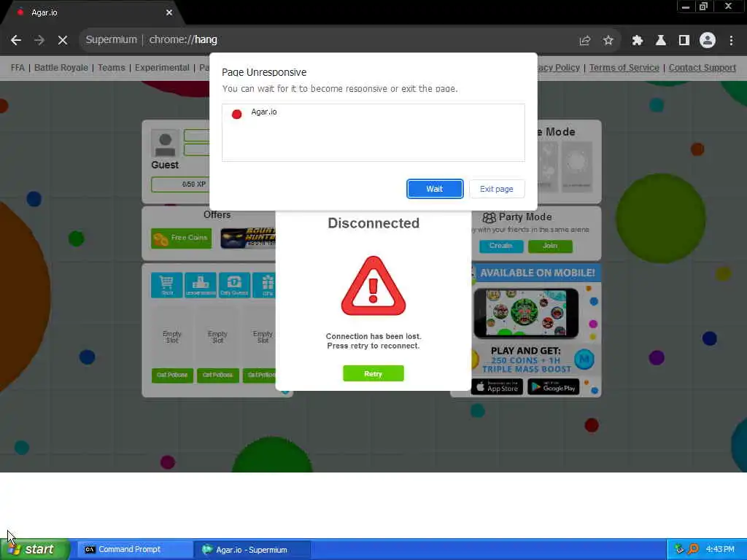
Task: Click Agar.io - Supermium taskbar item
Action: pyautogui.click(x=252, y=550)
